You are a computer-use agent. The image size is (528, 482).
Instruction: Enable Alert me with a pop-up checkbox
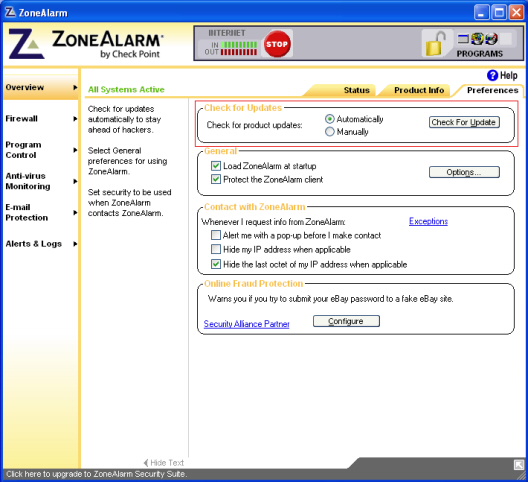[x=216, y=235]
